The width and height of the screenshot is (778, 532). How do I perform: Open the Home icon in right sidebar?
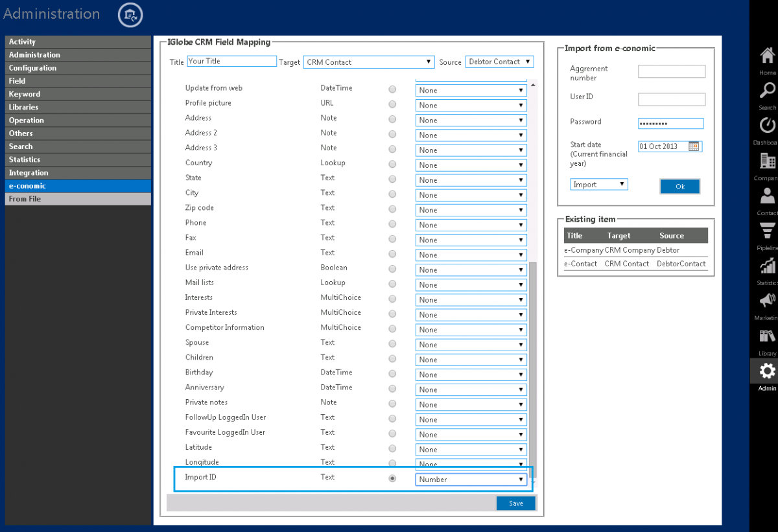tap(767, 56)
